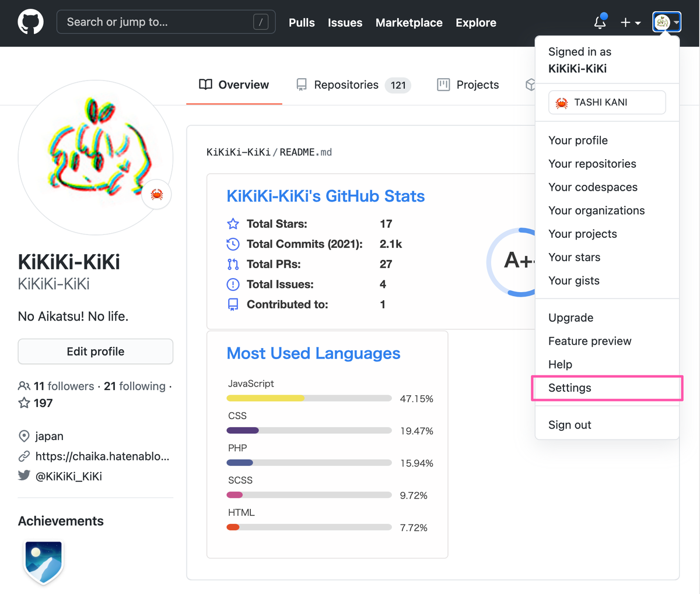Image resolution: width=700 pixels, height=594 pixels.
Task: Click the A+ rank circle
Action: pos(511,261)
